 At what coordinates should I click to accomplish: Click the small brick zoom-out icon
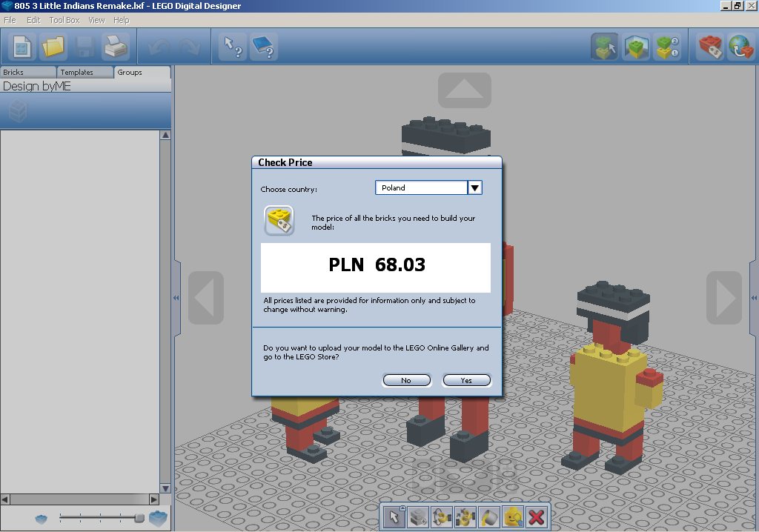(42, 519)
